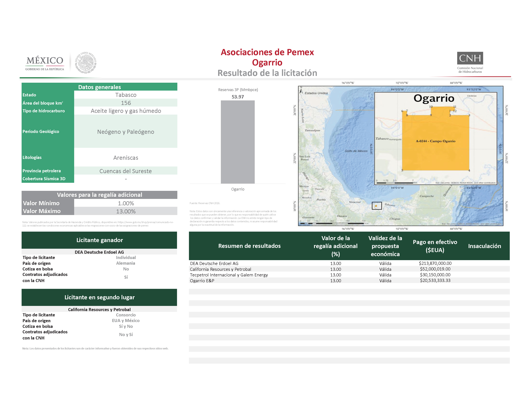Select the DEA Deutsche Erdoel AG results row
532x411 pixels.
tap(214, 264)
